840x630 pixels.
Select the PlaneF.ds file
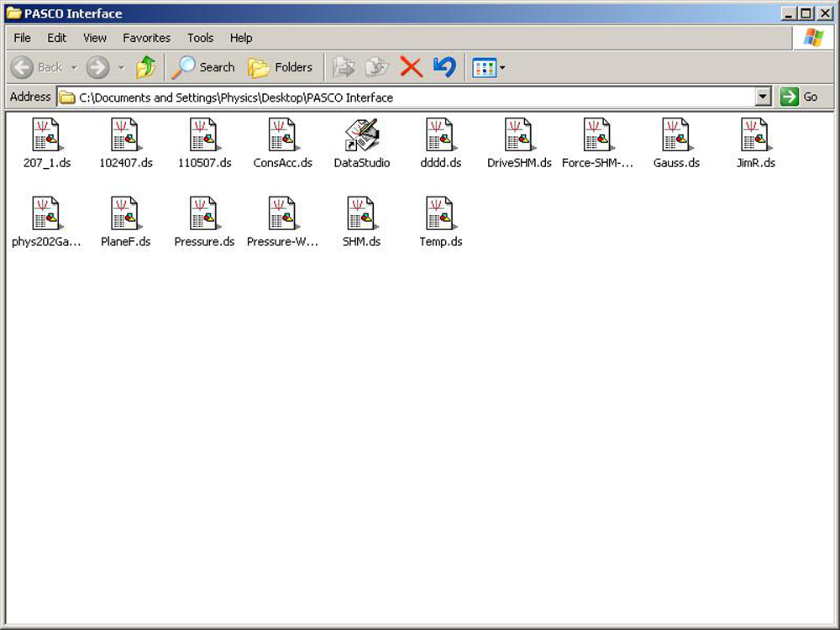click(x=125, y=215)
